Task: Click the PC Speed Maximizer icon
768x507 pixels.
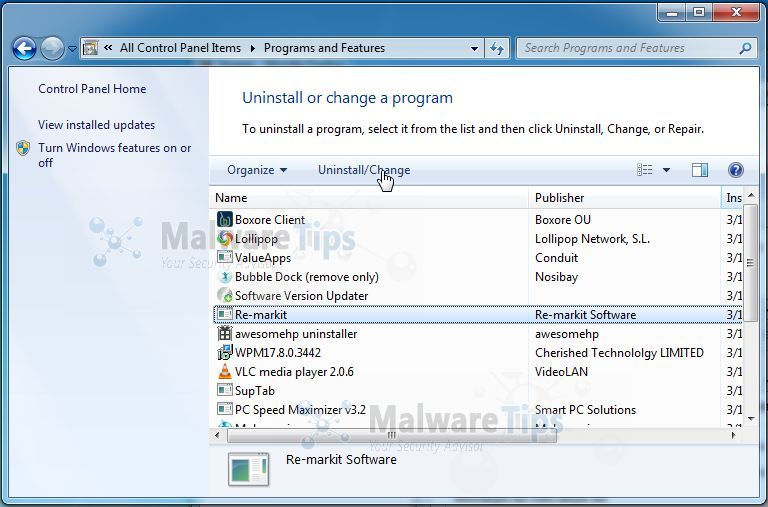Action: (x=225, y=410)
